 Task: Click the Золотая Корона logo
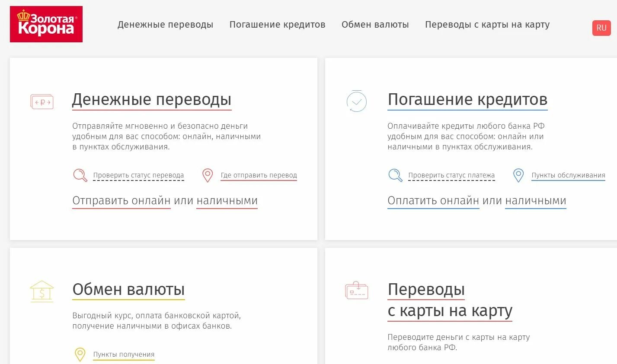pos(46,24)
